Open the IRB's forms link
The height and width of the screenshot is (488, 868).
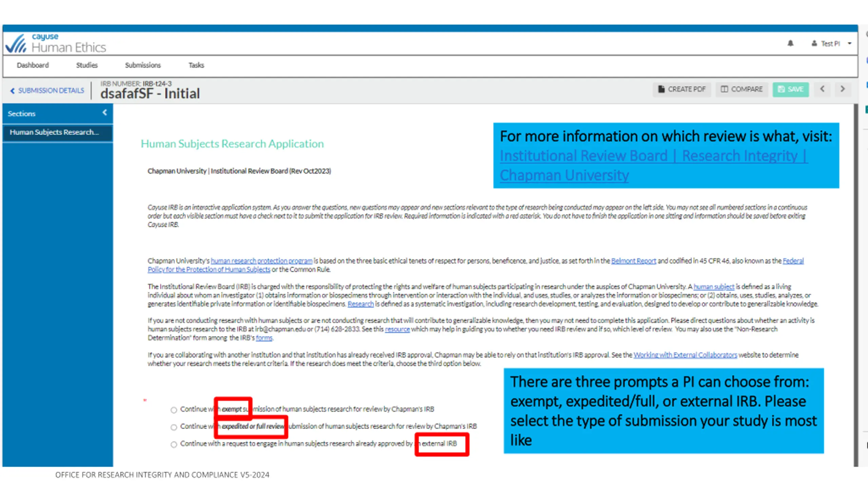[264, 338]
